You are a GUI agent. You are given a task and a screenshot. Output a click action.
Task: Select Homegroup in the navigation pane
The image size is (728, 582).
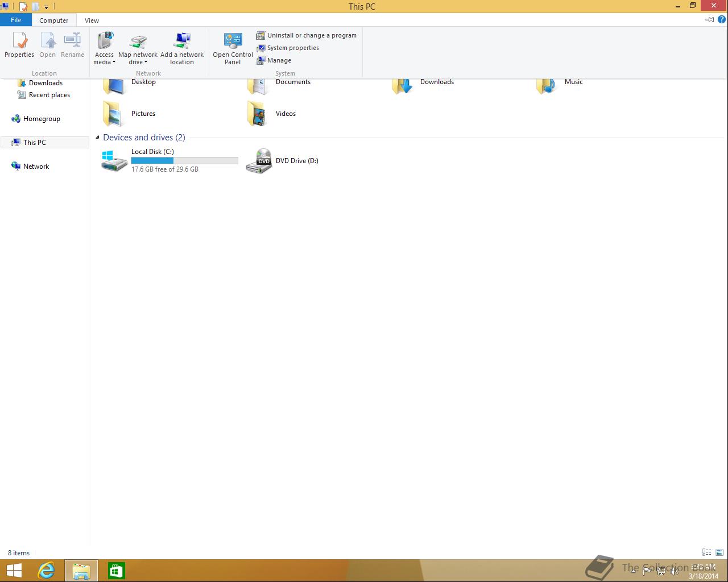click(x=35, y=119)
